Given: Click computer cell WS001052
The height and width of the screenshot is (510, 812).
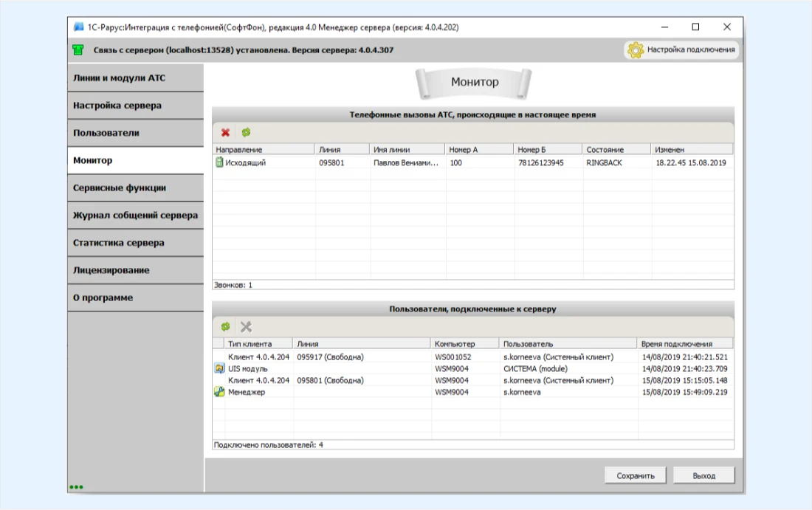Looking at the screenshot, I should coord(453,356).
